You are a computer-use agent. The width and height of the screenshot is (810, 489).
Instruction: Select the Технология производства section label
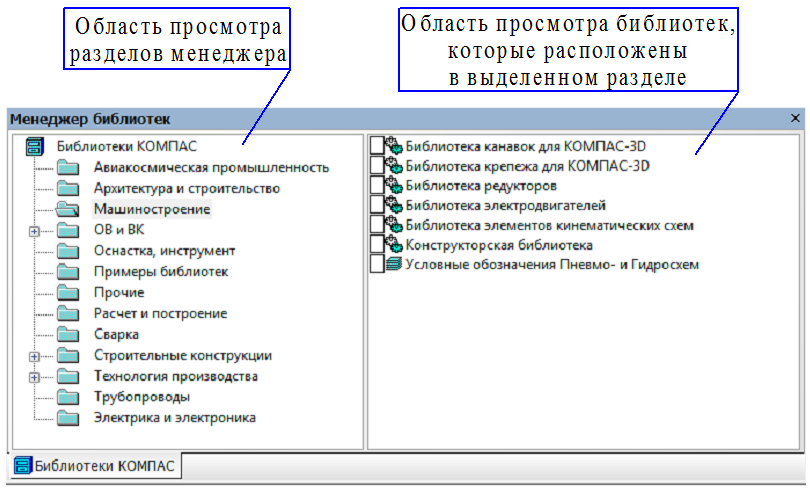click(176, 376)
